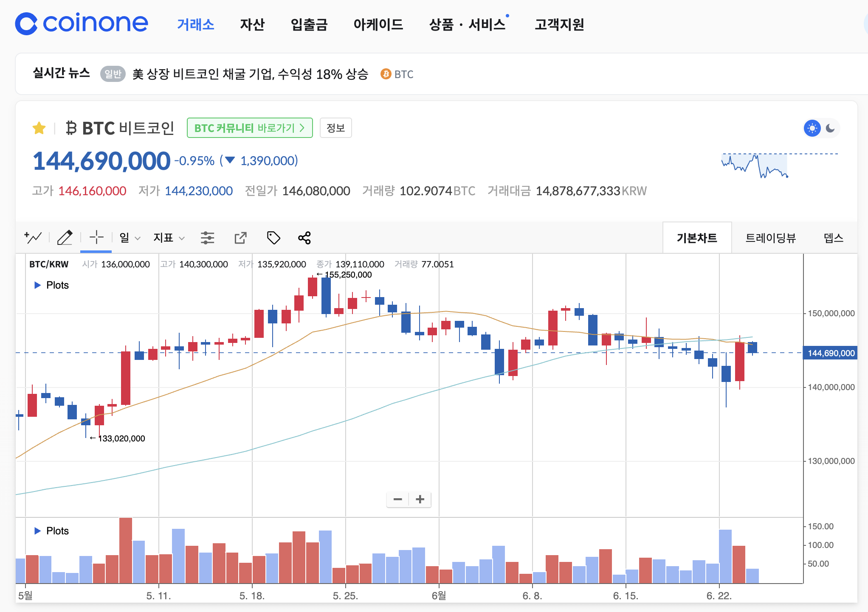Open chart settings sliders icon

(x=207, y=238)
